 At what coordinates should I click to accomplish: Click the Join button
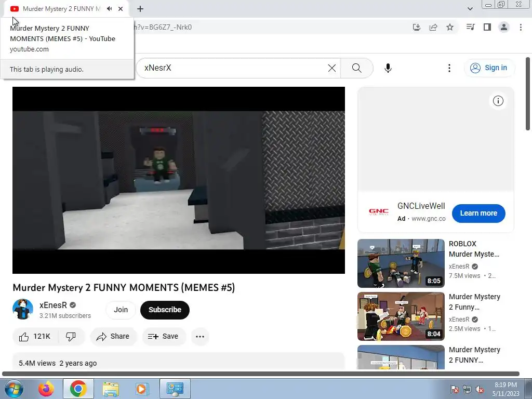(x=121, y=310)
